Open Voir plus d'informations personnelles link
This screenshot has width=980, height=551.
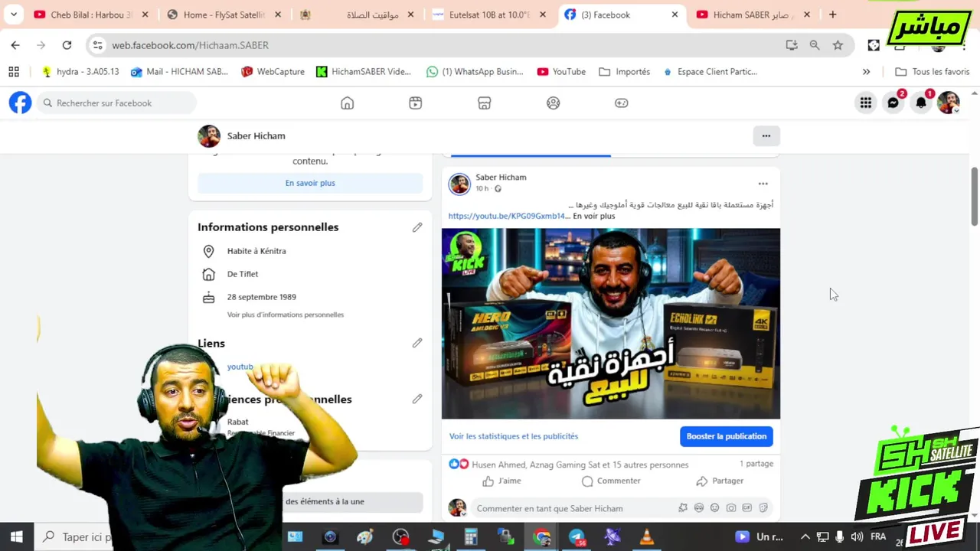(x=286, y=315)
